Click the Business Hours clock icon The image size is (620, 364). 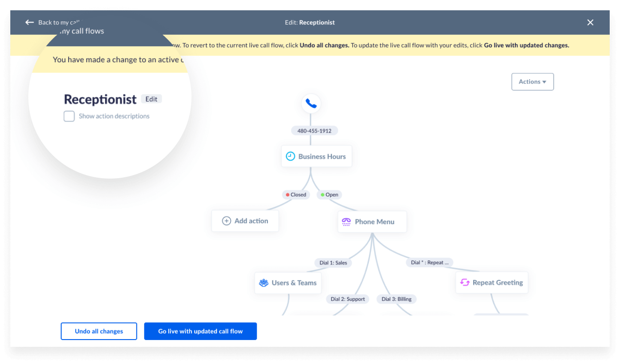tap(290, 156)
